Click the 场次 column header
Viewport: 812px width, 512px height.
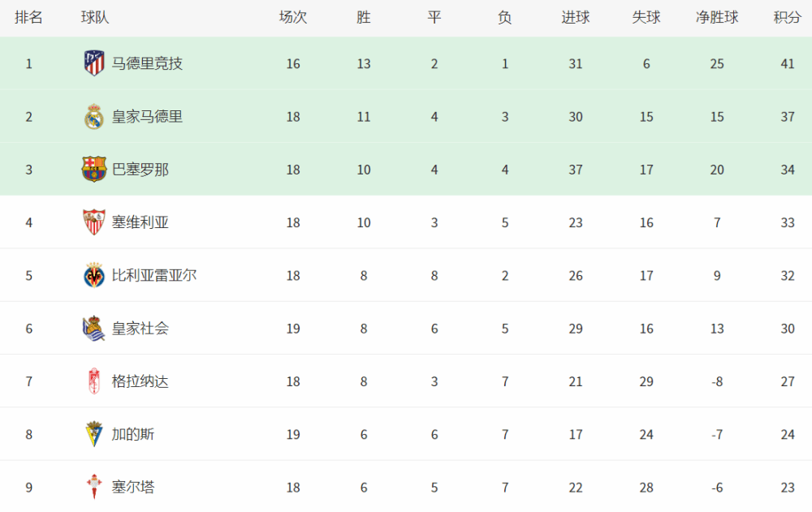293,18
